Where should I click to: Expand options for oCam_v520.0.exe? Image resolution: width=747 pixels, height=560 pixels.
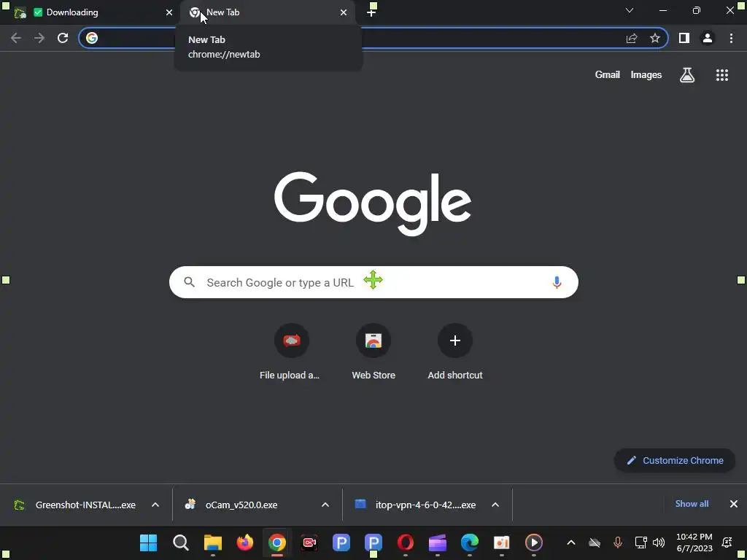pos(325,505)
